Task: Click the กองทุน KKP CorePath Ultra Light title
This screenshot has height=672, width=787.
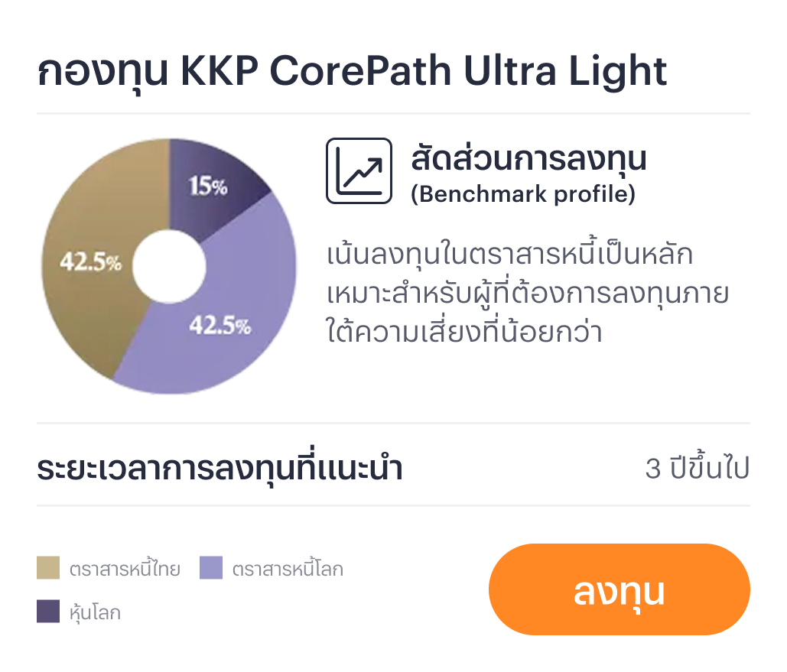Action: pyautogui.click(x=352, y=72)
